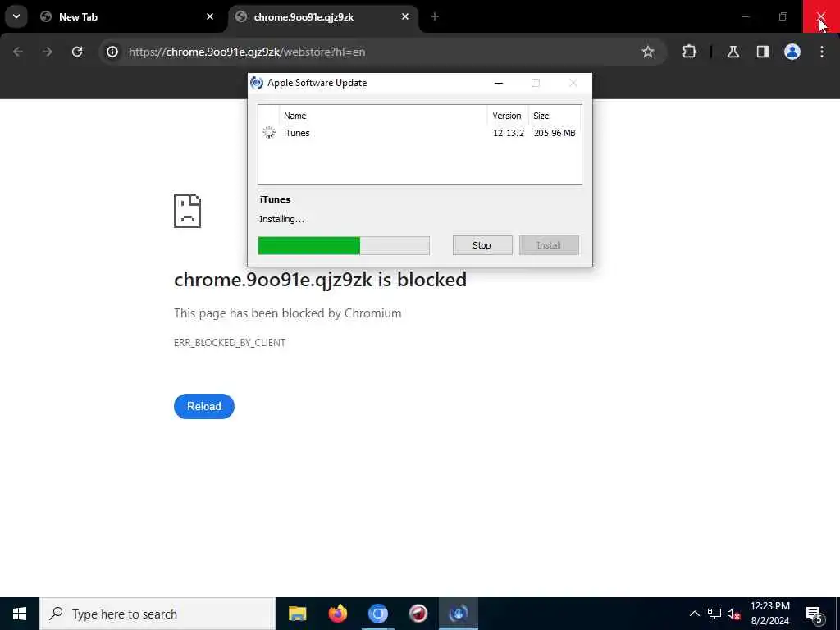840x630 pixels.
Task: Reload the page using toolbar refresh icon
Action: tap(77, 52)
